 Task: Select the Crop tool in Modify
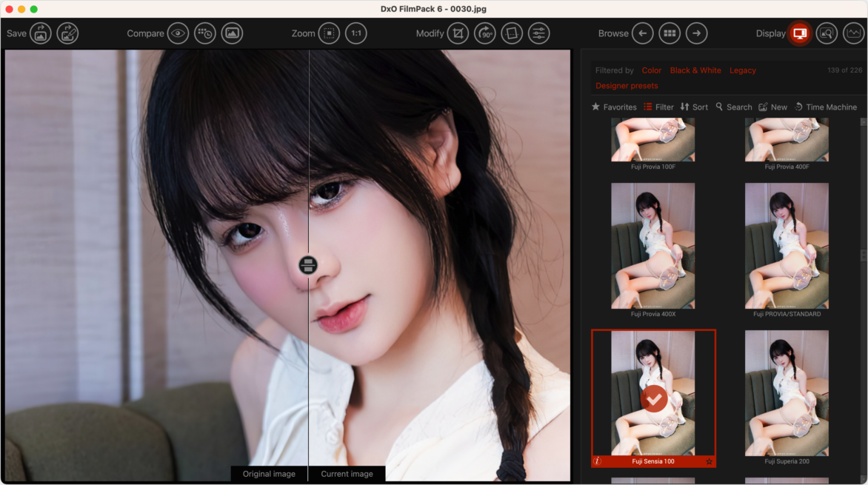click(x=458, y=33)
